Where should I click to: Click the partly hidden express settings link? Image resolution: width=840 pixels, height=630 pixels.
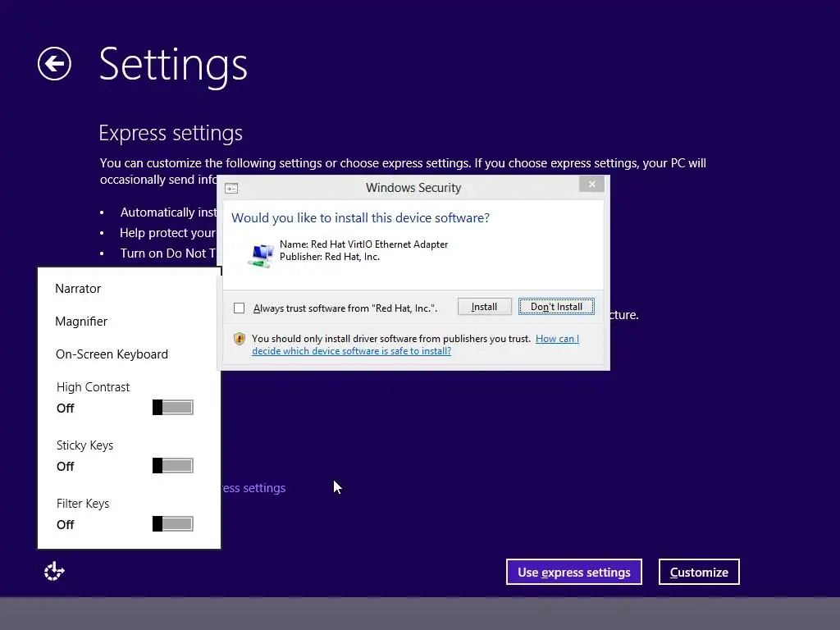253,488
